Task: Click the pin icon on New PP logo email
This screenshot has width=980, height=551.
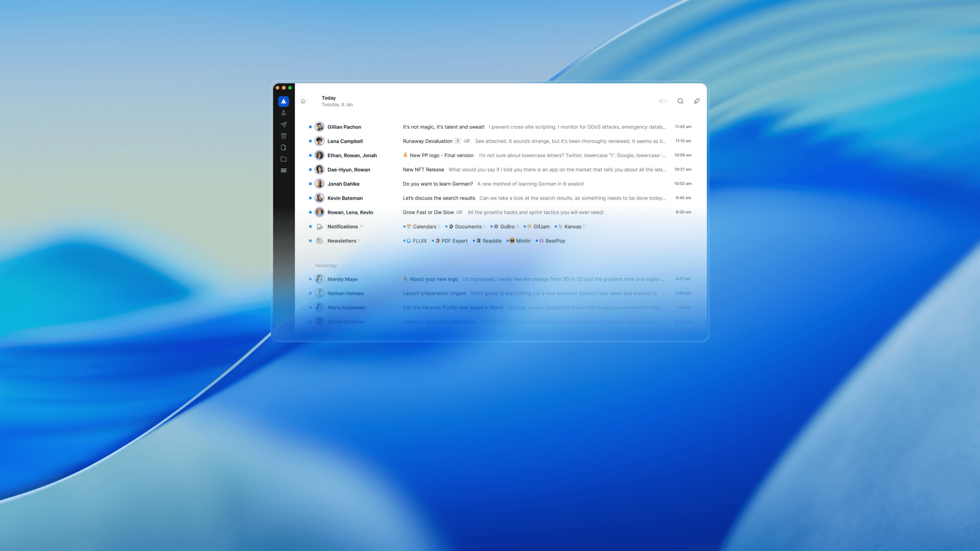Action: (x=405, y=155)
